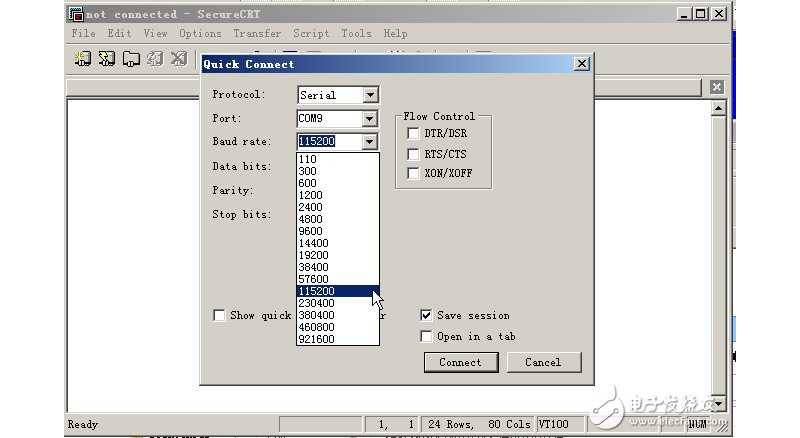Image resolution: width=800 pixels, height=438 pixels.
Task: Select baud rate 230400
Action: (x=338, y=303)
